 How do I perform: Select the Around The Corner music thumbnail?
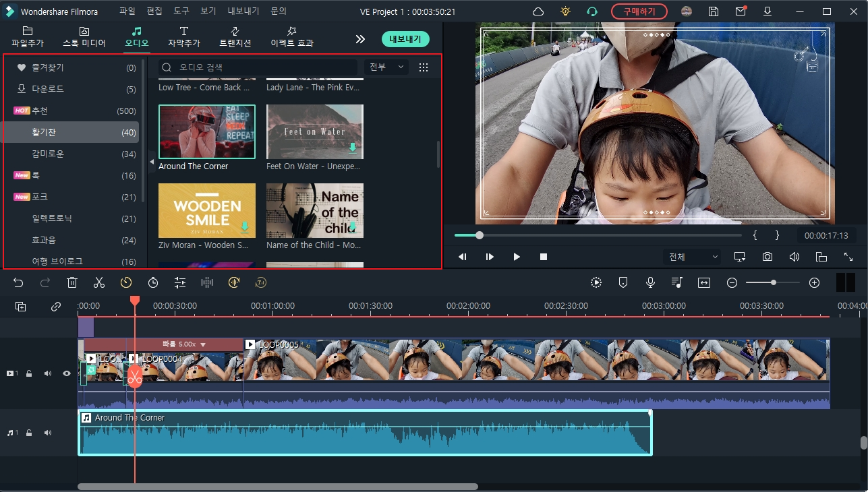(206, 131)
